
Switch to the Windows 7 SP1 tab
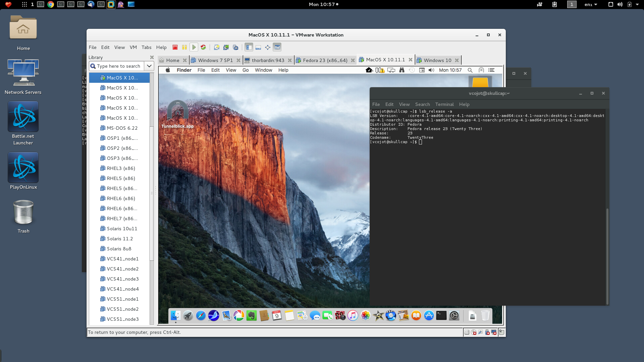pyautogui.click(x=215, y=60)
